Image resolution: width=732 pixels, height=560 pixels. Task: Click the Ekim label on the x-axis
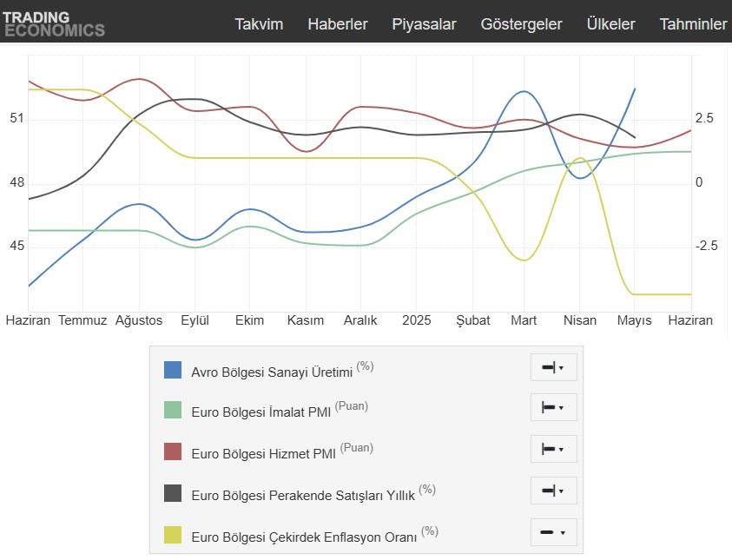tap(249, 320)
